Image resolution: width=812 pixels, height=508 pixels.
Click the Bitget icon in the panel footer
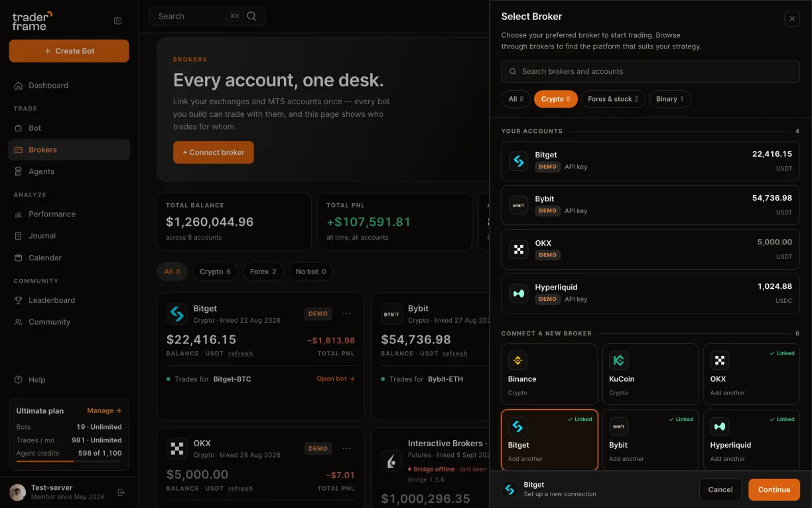click(509, 489)
